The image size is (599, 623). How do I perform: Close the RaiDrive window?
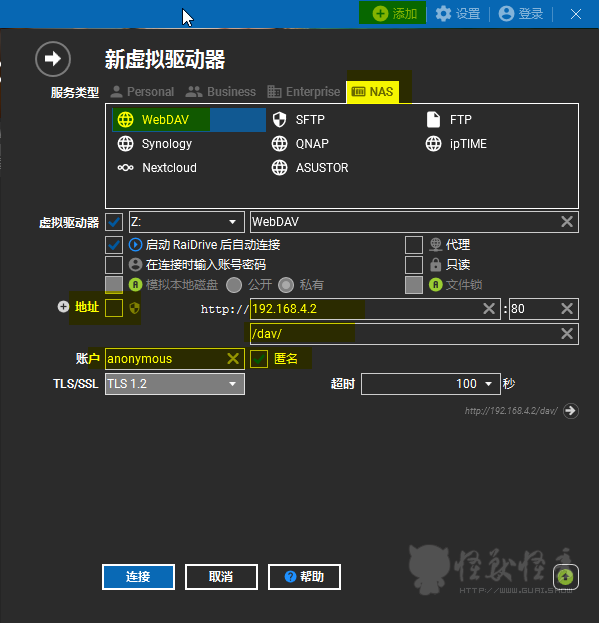(576, 14)
